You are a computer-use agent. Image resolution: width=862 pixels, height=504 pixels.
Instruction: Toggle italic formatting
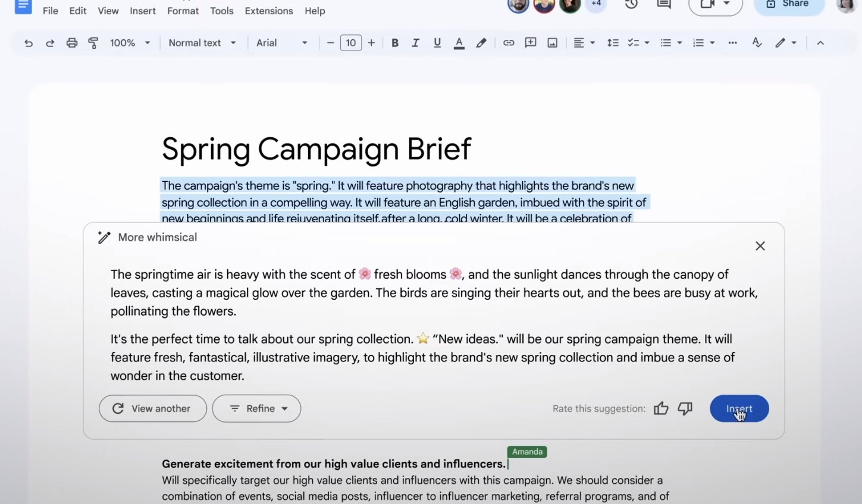(x=415, y=43)
